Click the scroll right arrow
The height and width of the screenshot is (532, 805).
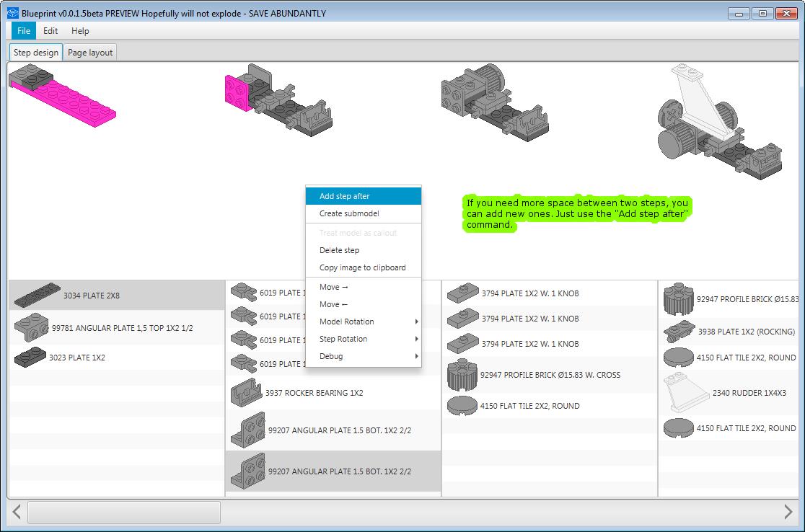pyautogui.click(x=788, y=512)
